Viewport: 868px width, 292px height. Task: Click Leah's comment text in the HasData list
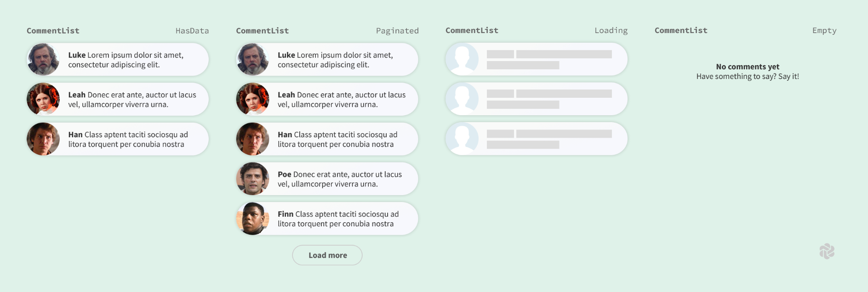click(132, 100)
